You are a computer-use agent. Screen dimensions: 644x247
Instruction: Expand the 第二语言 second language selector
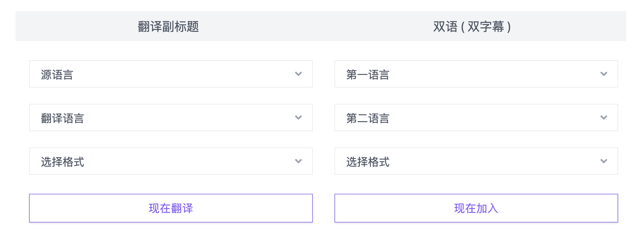pyautogui.click(x=476, y=118)
